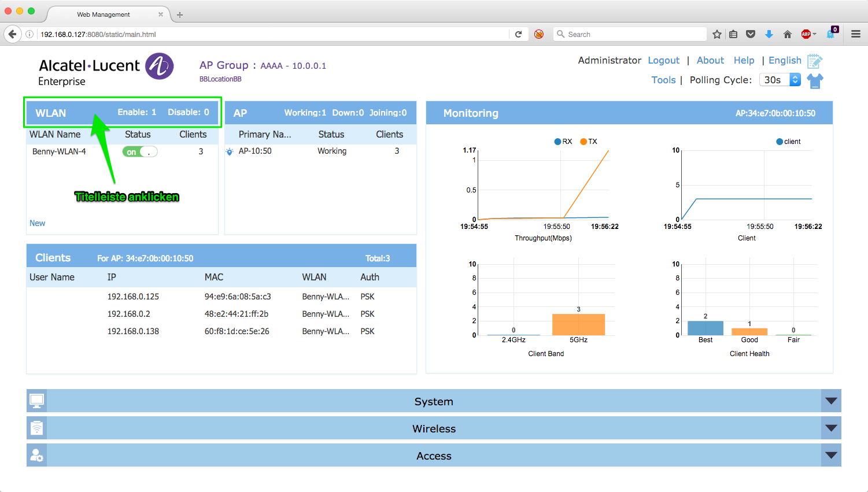Click the Adblock Plus toolbar icon
Viewport: 868px width, 492px height.
[x=806, y=34]
